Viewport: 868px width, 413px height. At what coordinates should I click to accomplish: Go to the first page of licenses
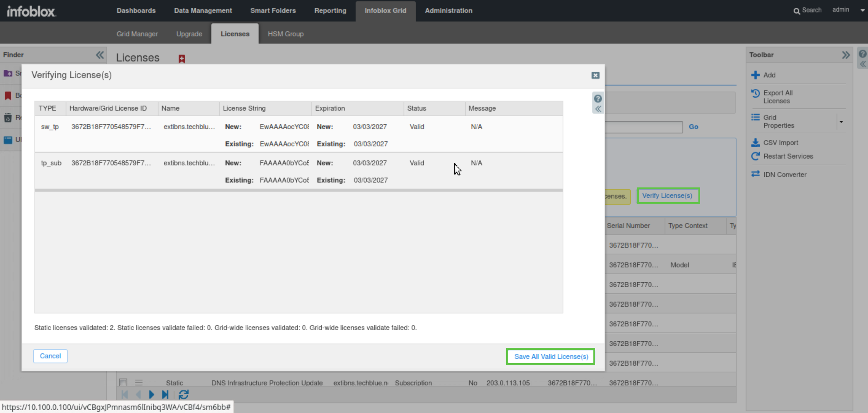point(125,395)
